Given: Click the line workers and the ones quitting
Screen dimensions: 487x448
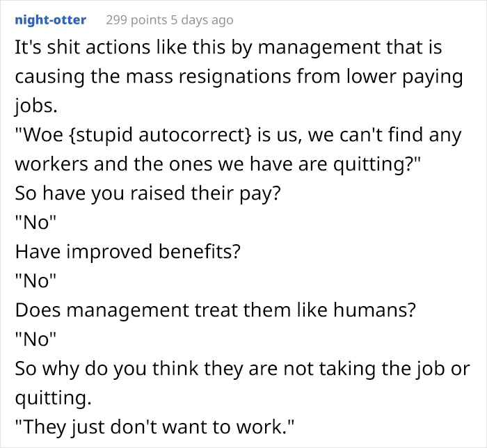Looking at the screenshot, I should point(218,164).
